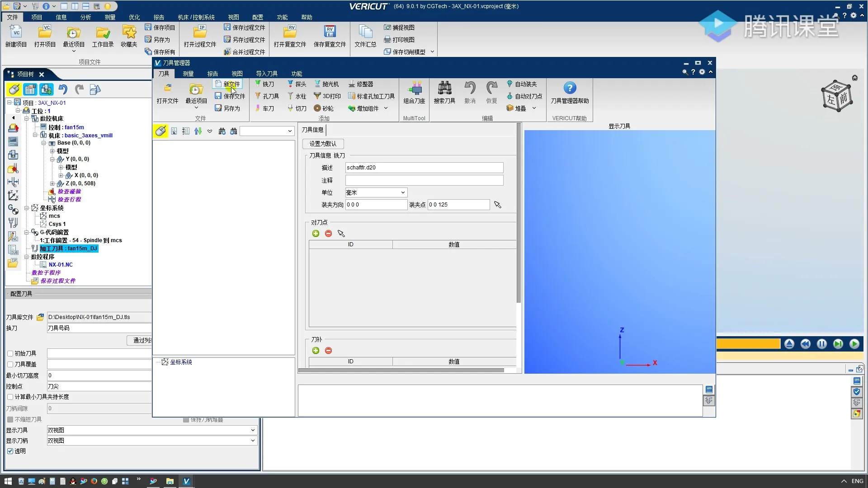The image size is (868, 488).
Task: Open the 单位 毫米 dropdown
Action: pos(376,192)
